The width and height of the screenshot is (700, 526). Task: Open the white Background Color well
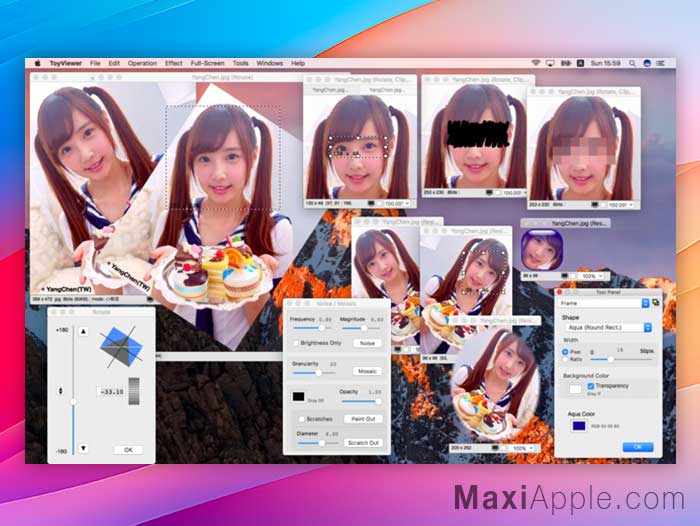pyautogui.click(x=575, y=389)
